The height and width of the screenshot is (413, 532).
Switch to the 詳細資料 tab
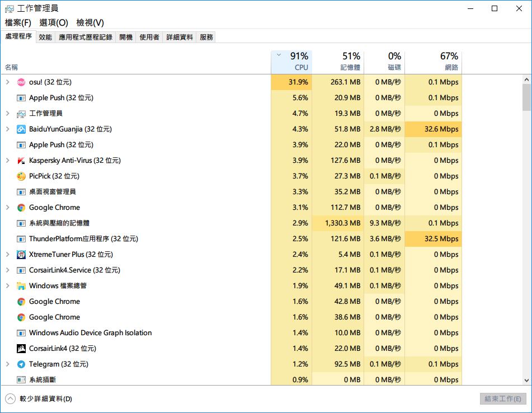click(x=180, y=37)
